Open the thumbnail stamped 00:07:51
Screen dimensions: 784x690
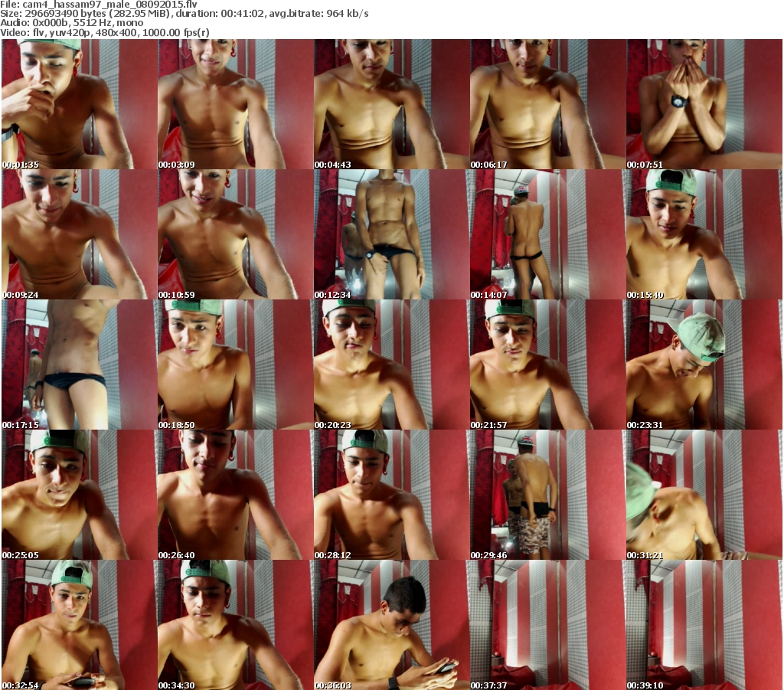[704, 104]
